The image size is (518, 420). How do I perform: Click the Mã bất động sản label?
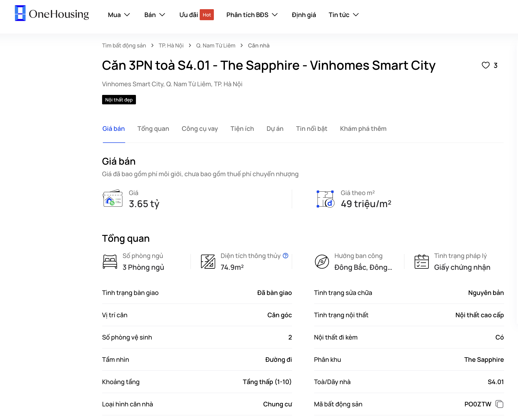pyautogui.click(x=338, y=404)
